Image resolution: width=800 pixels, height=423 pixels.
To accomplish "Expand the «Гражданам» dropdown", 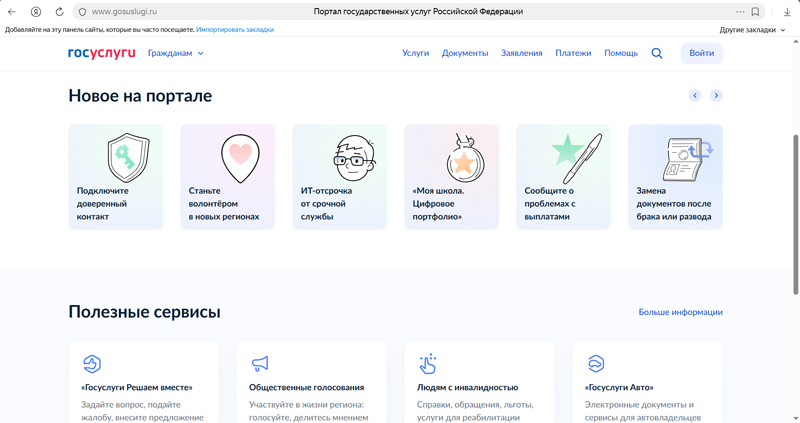I will pyautogui.click(x=176, y=53).
